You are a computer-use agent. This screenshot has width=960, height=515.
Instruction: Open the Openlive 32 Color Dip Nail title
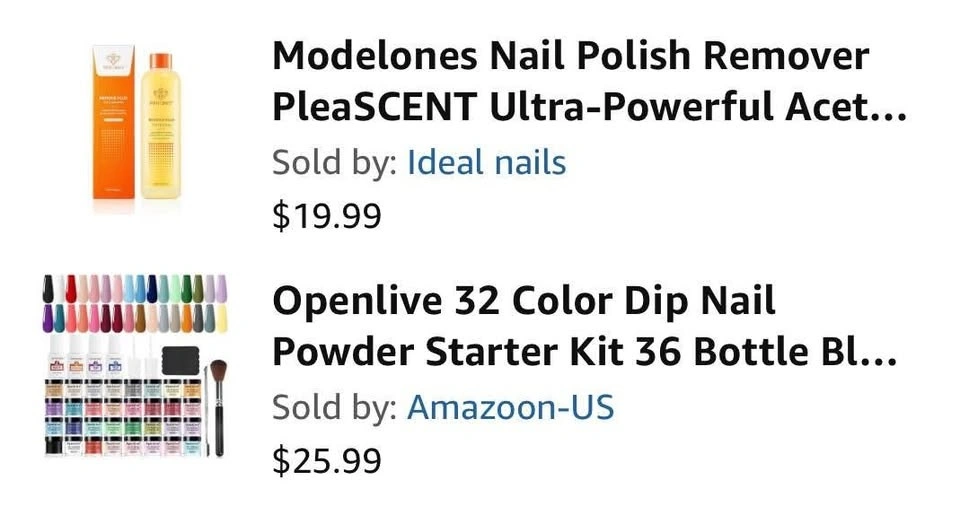[x=524, y=300]
